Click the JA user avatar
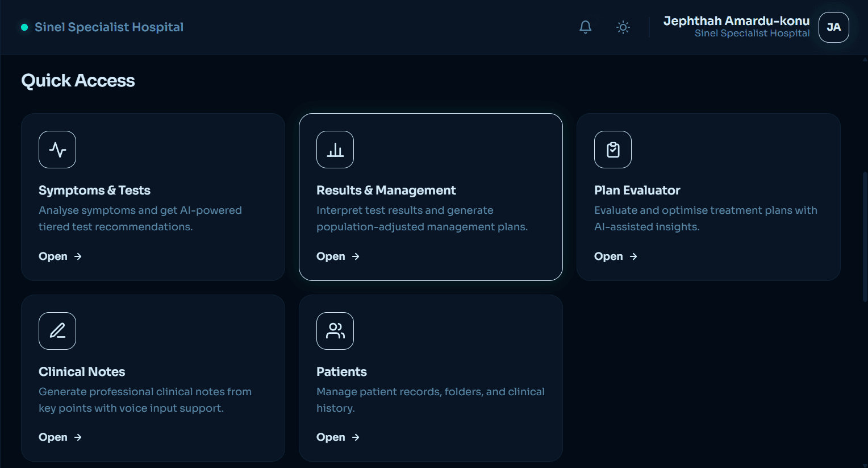Image resolution: width=868 pixels, height=468 pixels. click(834, 27)
